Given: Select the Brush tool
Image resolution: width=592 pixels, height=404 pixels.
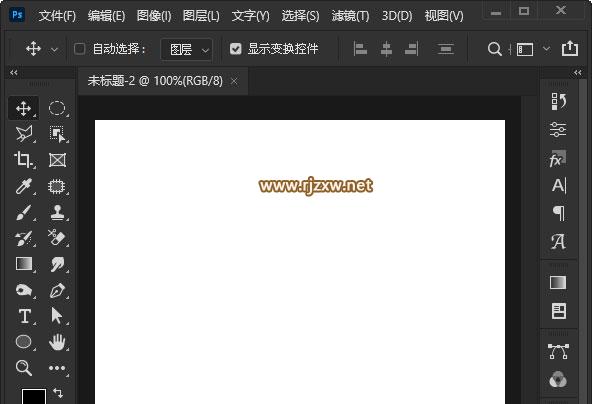Looking at the screenshot, I should click(23, 213).
